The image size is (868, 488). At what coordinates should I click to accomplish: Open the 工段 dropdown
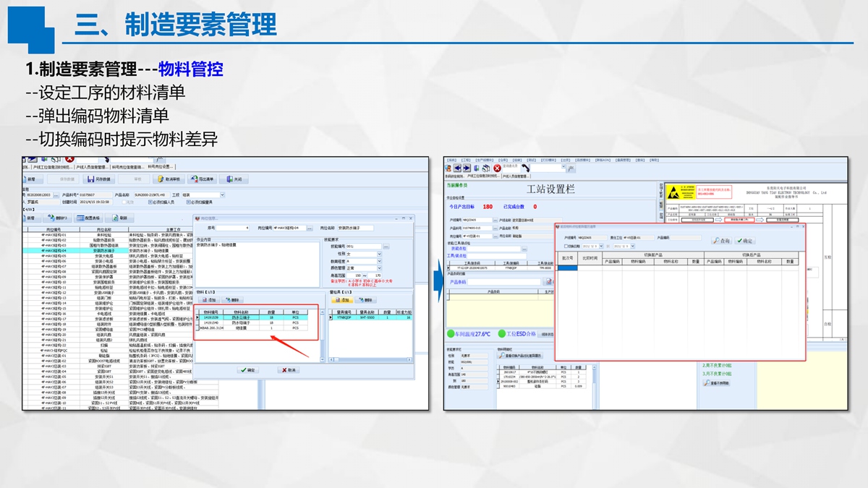click(x=221, y=195)
